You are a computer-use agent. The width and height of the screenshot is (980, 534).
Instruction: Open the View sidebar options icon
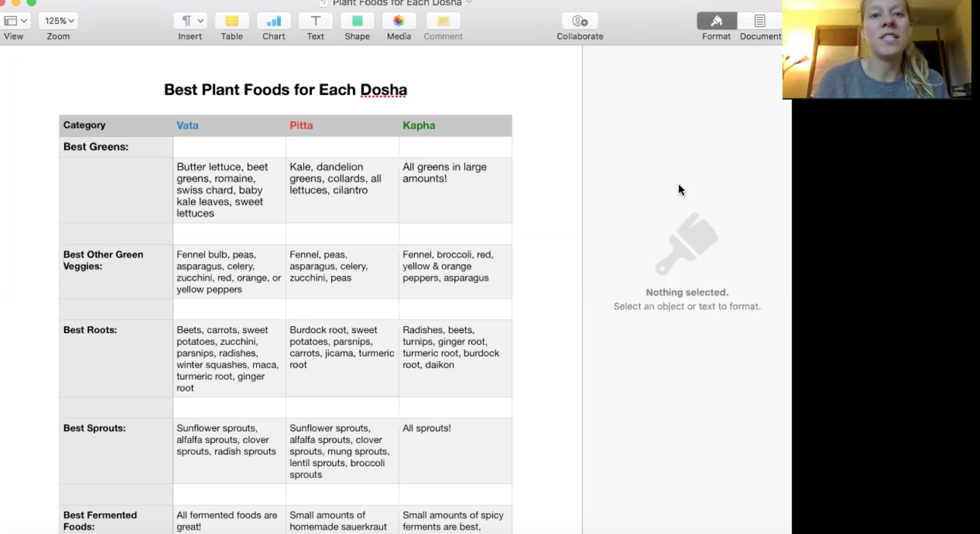(11, 21)
